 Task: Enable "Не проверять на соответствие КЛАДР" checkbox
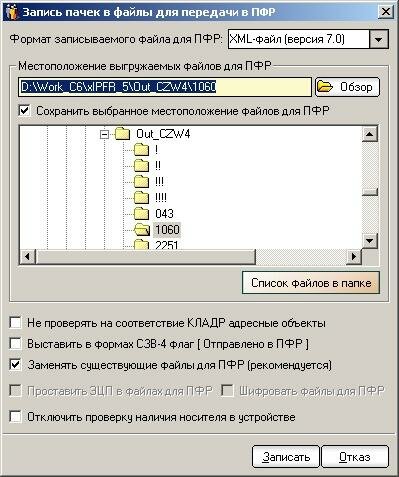16,323
